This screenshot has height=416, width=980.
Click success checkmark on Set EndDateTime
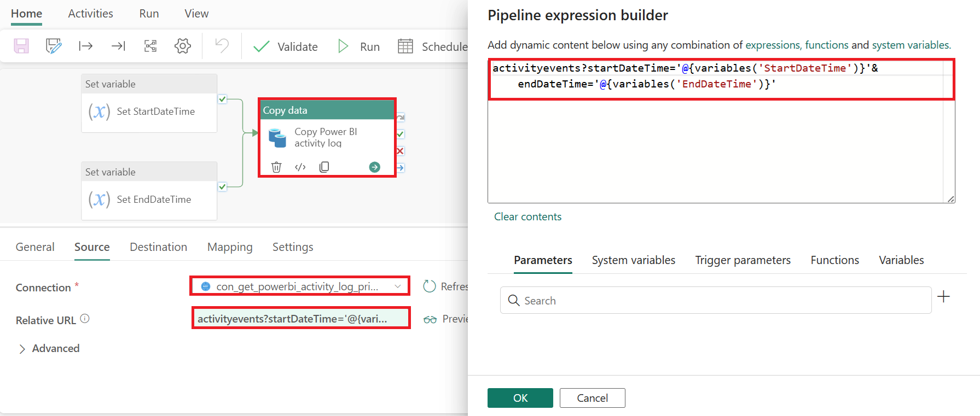click(222, 187)
